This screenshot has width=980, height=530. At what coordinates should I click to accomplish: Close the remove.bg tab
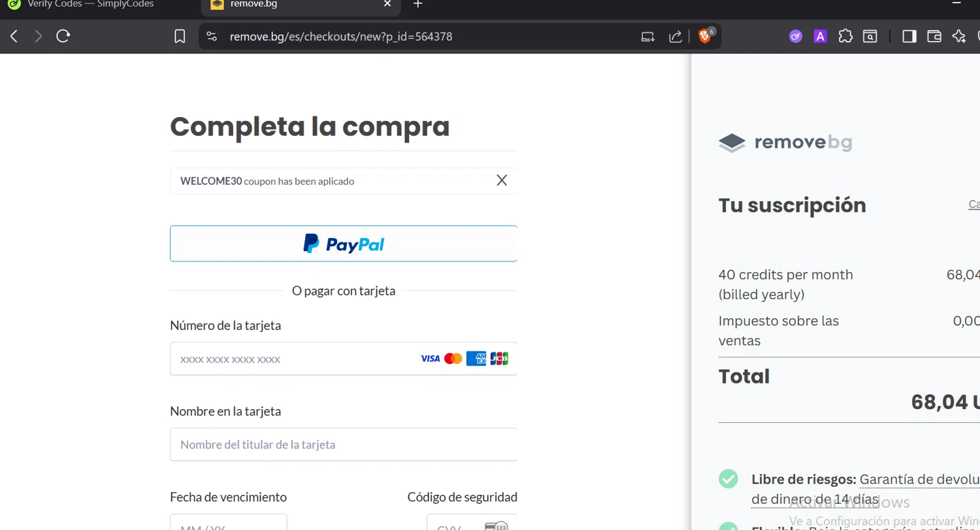(387, 4)
